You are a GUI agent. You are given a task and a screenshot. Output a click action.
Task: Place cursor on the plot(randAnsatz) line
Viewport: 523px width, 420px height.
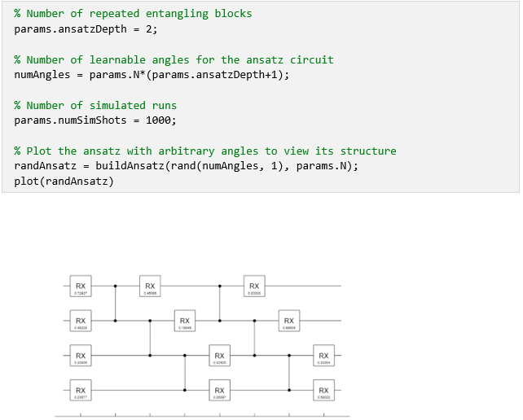[64, 180]
